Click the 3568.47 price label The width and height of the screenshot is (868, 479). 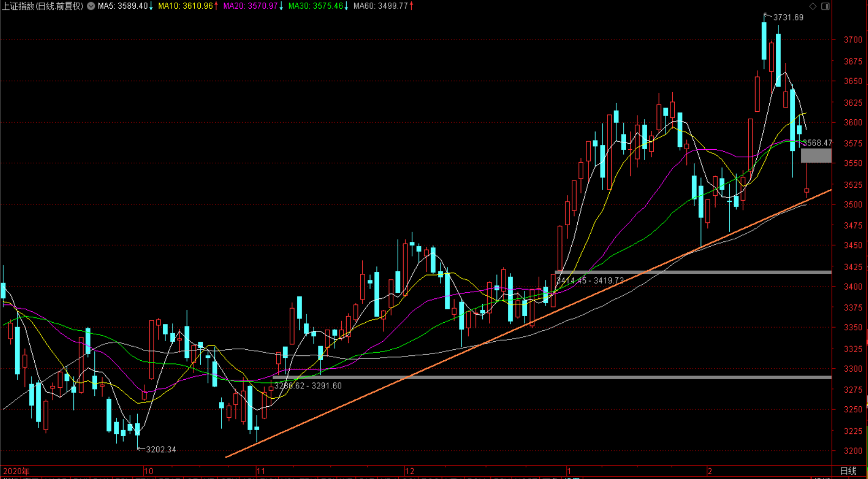[x=817, y=143]
